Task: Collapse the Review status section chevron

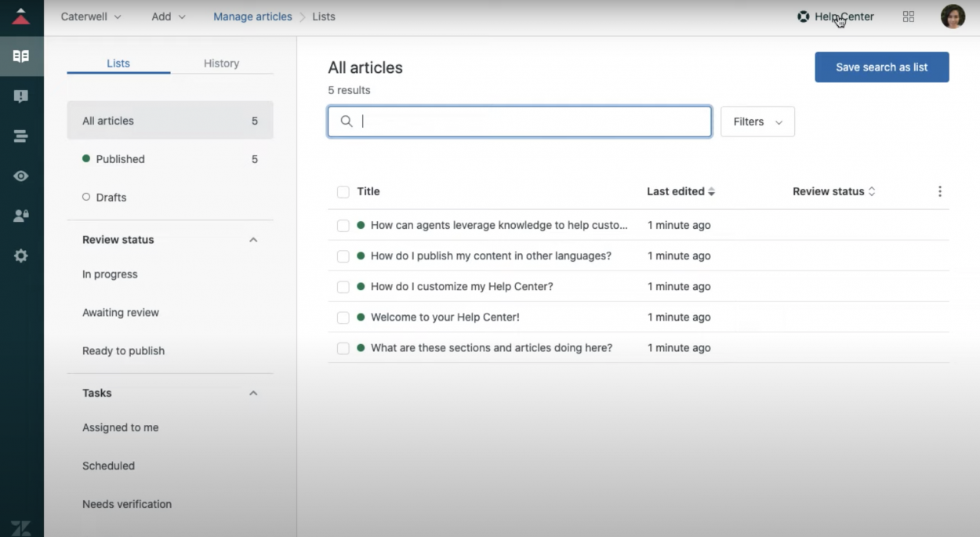Action: (x=253, y=240)
